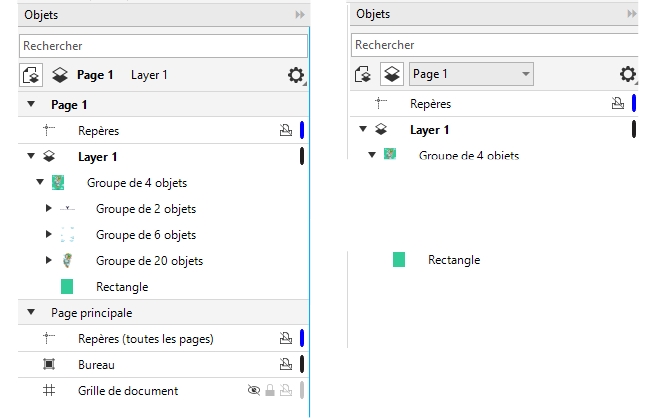This screenshot has width=657, height=418.
Task: Expand the Groupe de 20 objets group
Action: [49, 261]
